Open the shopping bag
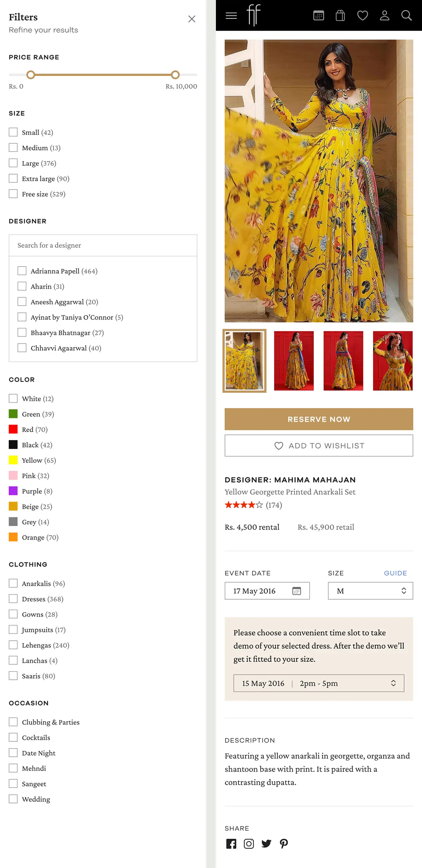Viewport: 422px width, 868px height. coord(340,15)
